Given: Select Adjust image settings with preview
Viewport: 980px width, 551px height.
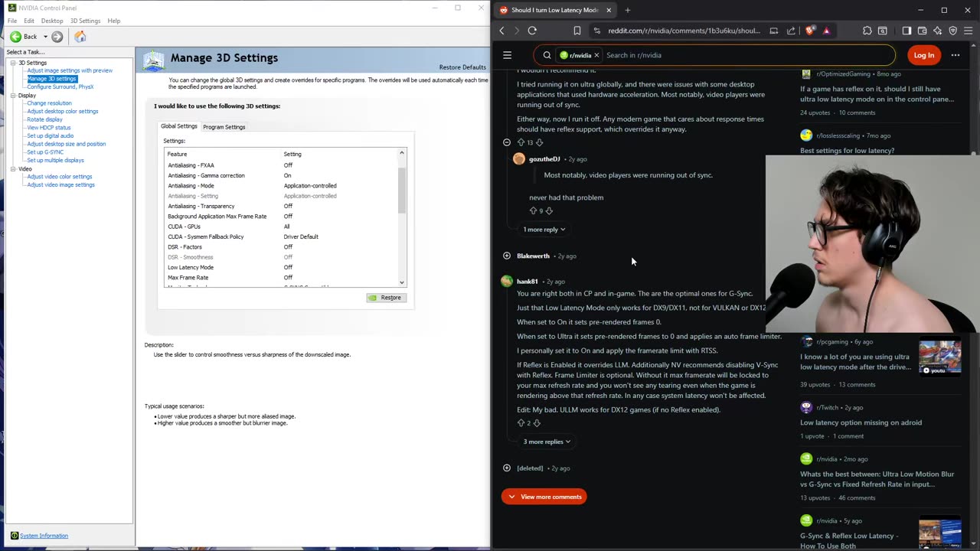Looking at the screenshot, I should pos(70,70).
